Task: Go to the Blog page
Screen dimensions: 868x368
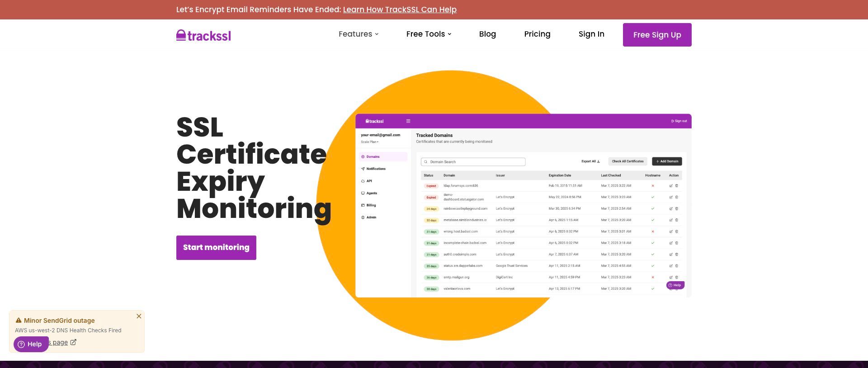Action: coord(487,34)
